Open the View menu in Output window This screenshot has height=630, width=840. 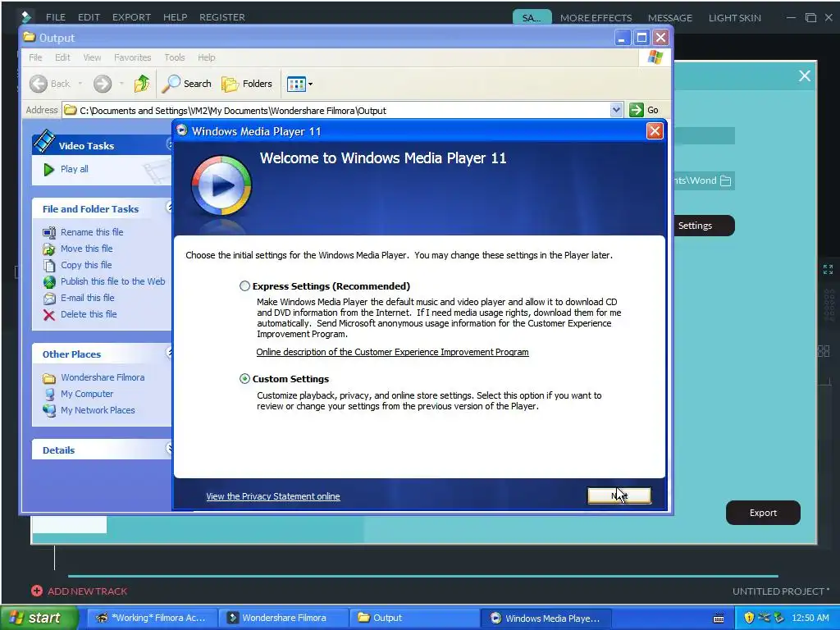(92, 57)
